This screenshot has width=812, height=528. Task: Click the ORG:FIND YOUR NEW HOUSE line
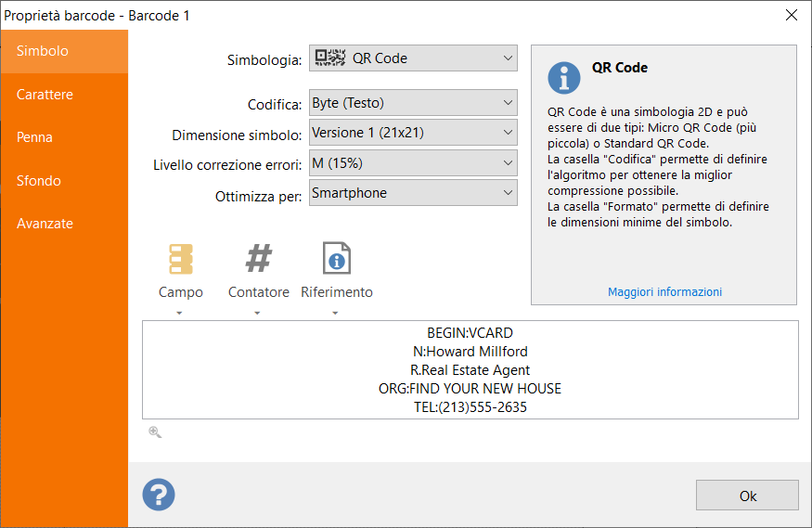click(470, 389)
